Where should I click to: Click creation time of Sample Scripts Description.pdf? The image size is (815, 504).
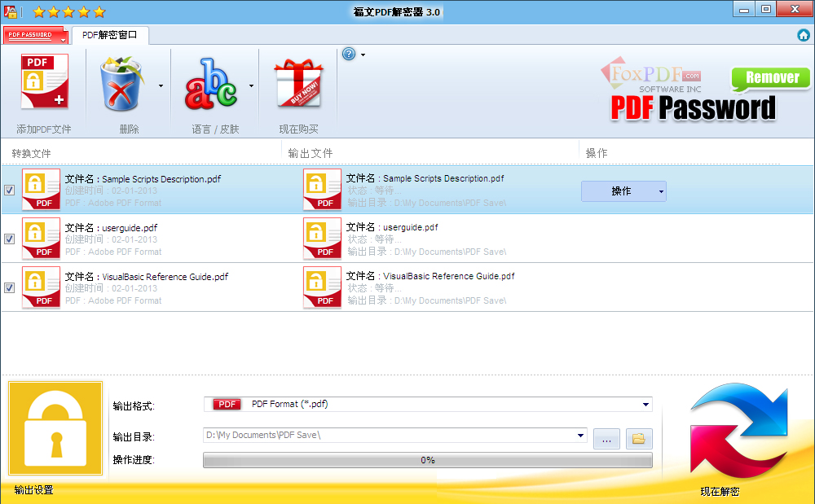pos(111,191)
